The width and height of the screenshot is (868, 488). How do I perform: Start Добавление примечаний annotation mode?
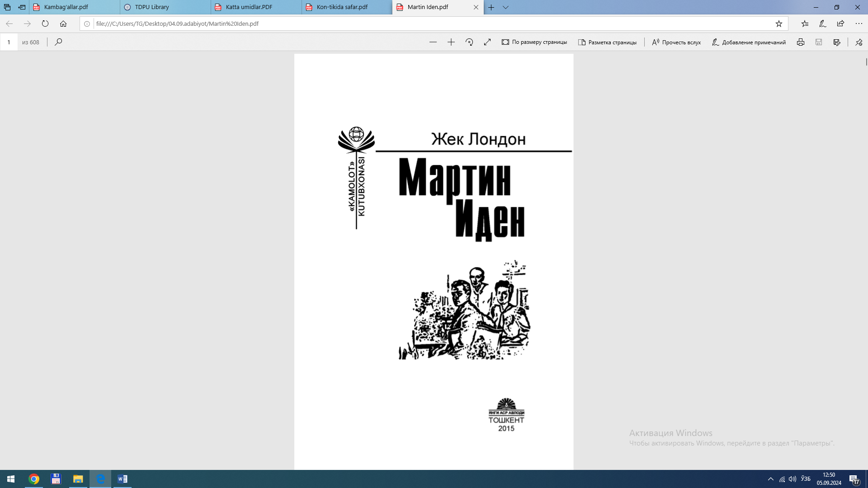749,42
